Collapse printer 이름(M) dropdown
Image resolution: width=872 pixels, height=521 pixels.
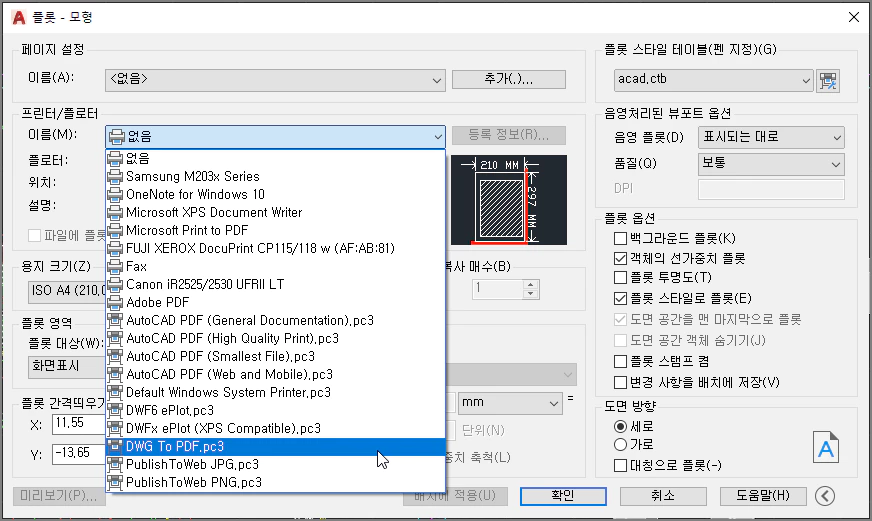(275, 136)
